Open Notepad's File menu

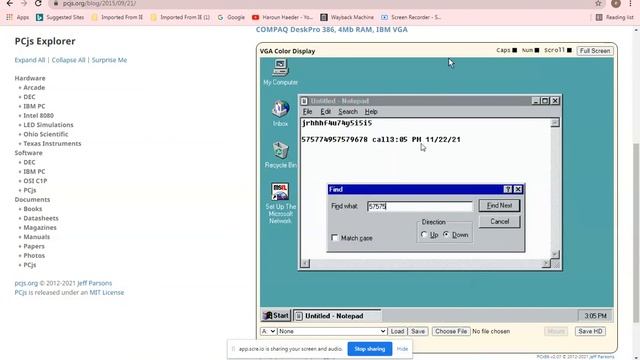pos(307,111)
